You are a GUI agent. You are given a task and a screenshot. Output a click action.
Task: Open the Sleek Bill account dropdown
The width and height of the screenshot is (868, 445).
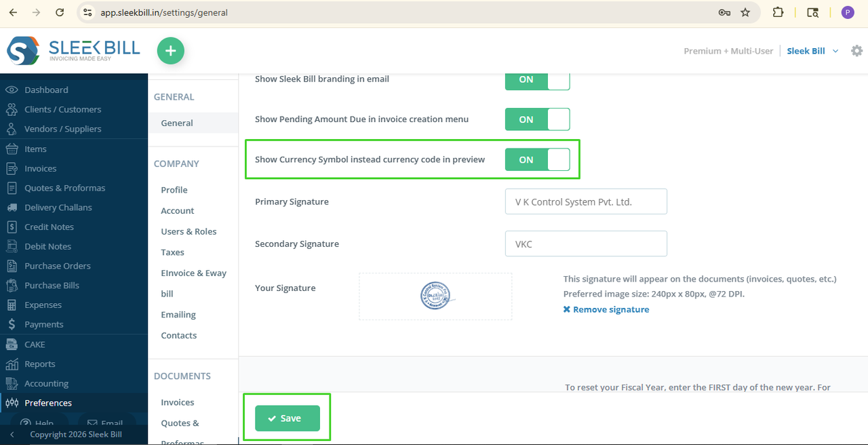point(812,51)
